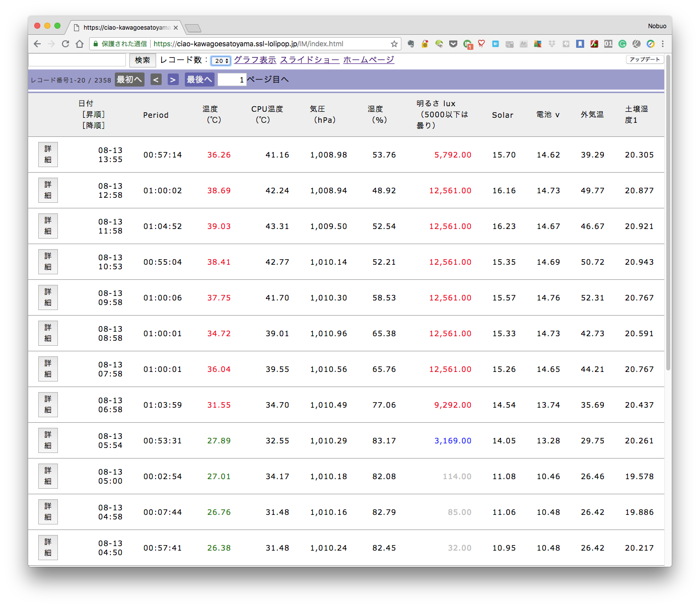The height and width of the screenshot is (607, 700).
Task: Click the pressure value 1,009.50
Action: (x=328, y=226)
